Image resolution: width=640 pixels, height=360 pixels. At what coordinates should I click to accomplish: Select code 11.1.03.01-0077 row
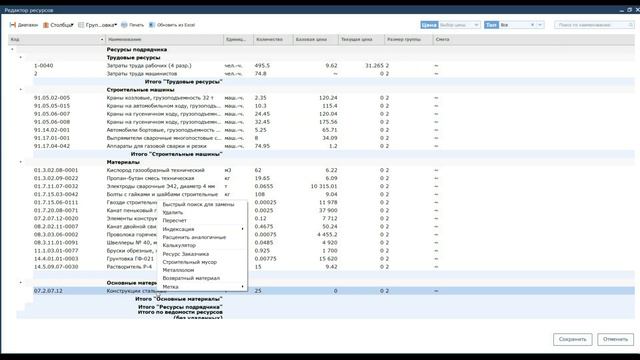point(334,251)
